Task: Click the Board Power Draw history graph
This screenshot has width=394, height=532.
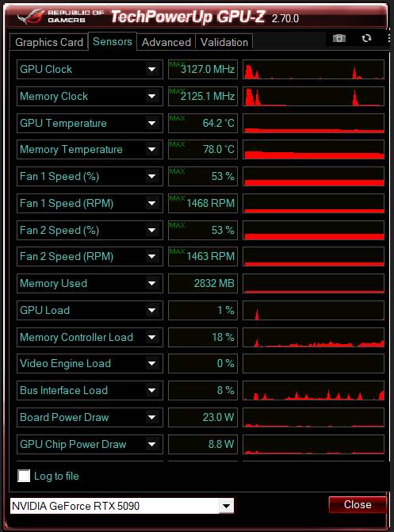Action: click(314, 417)
